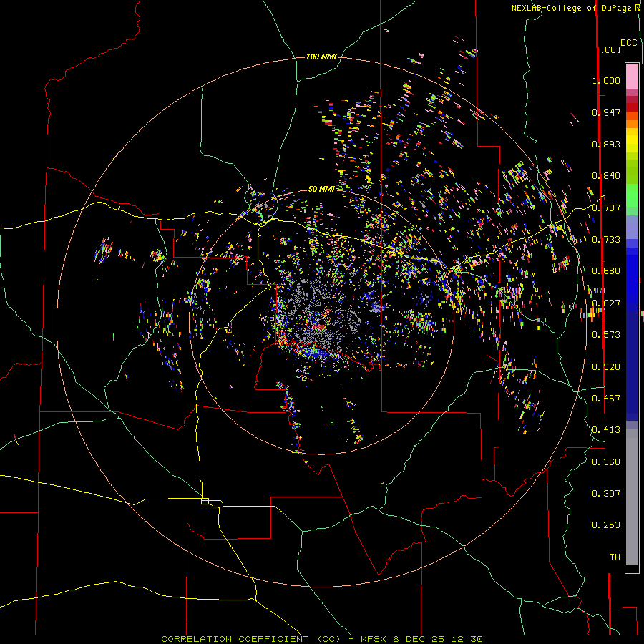Click the 0.627 scale value
The width and height of the screenshot is (644, 644).
(x=606, y=303)
